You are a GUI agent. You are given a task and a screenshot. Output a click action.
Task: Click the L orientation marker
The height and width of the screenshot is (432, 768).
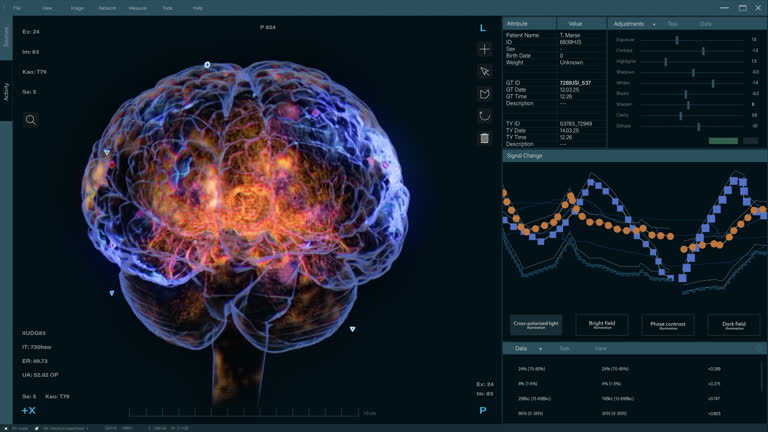coord(483,28)
